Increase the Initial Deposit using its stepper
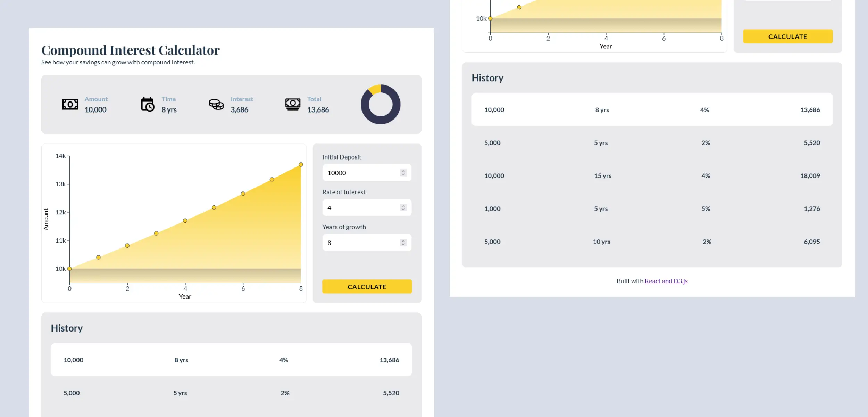Image resolution: width=868 pixels, height=417 pixels. click(x=403, y=171)
